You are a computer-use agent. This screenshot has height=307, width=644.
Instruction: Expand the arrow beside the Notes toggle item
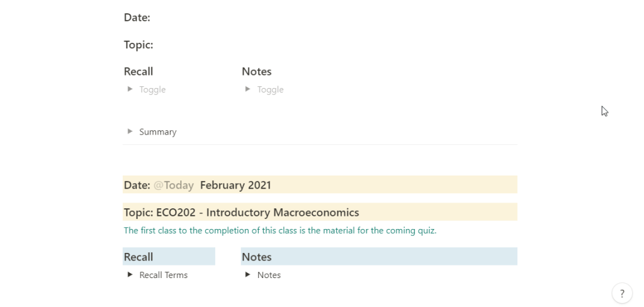click(x=247, y=275)
